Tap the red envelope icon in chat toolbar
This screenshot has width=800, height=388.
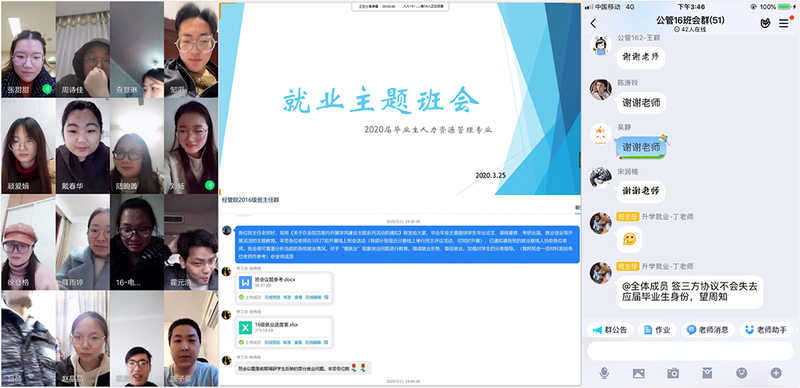click(x=707, y=373)
